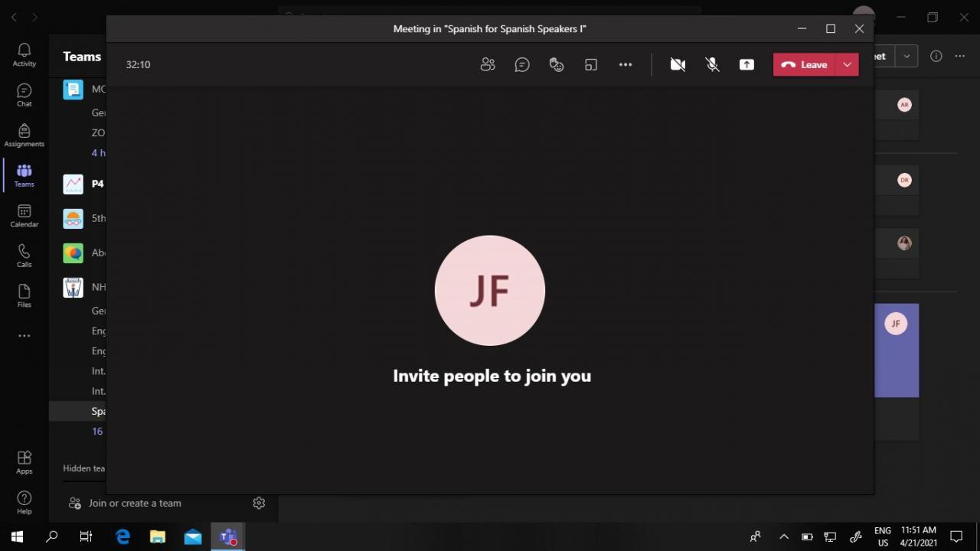
Task: Click the 32:10 meeting timer
Action: point(138,65)
